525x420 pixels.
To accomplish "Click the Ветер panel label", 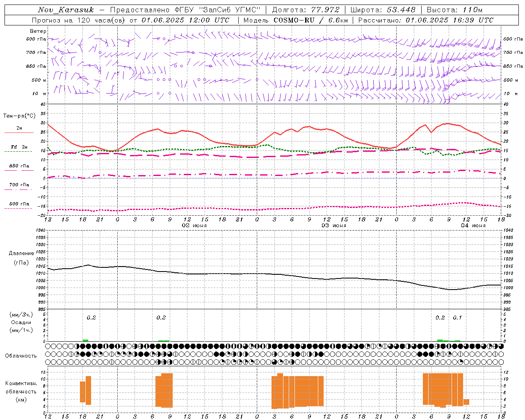I will coord(38,31).
